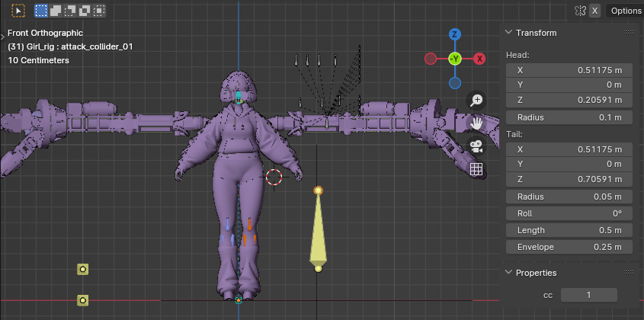Click the red X axis gizmo
Image resolution: width=644 pixels, height=320 pixels.
point(479,59)
